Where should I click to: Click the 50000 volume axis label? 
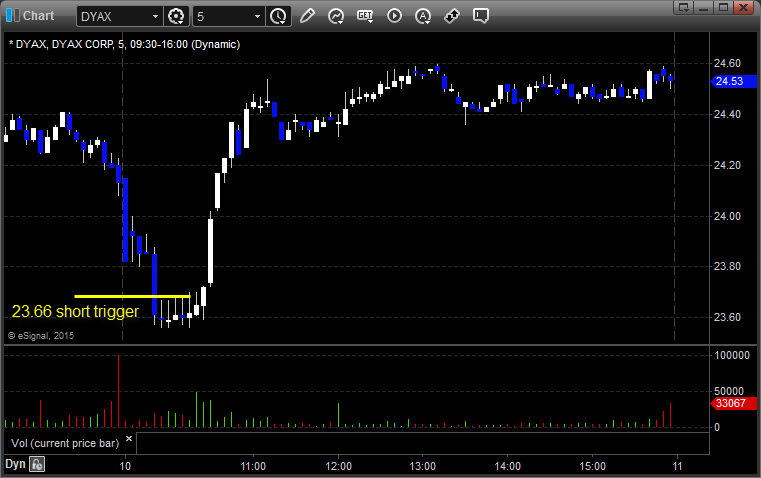[x=729, y=391]
